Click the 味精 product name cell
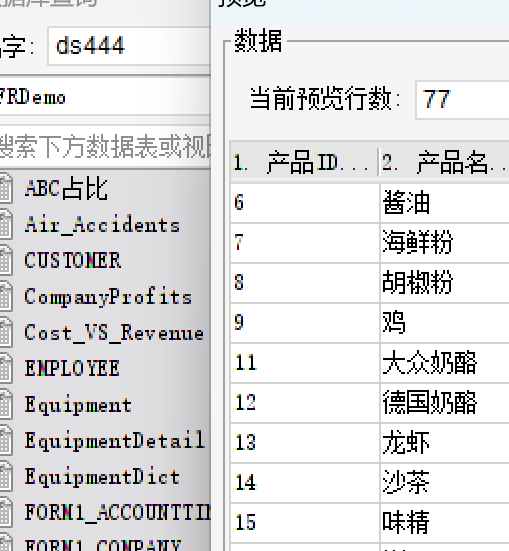The image size is (509, 551). (x=445, y=523)
